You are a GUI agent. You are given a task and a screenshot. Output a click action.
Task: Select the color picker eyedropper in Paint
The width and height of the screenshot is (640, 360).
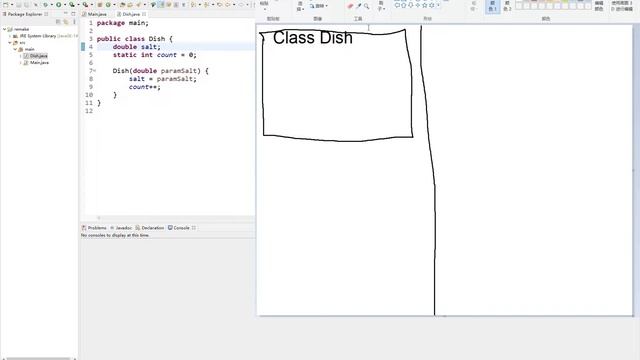(359, 6)
